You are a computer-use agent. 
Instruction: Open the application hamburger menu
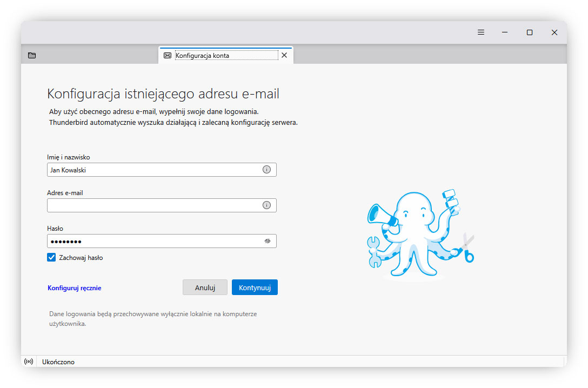click(480, 32)
